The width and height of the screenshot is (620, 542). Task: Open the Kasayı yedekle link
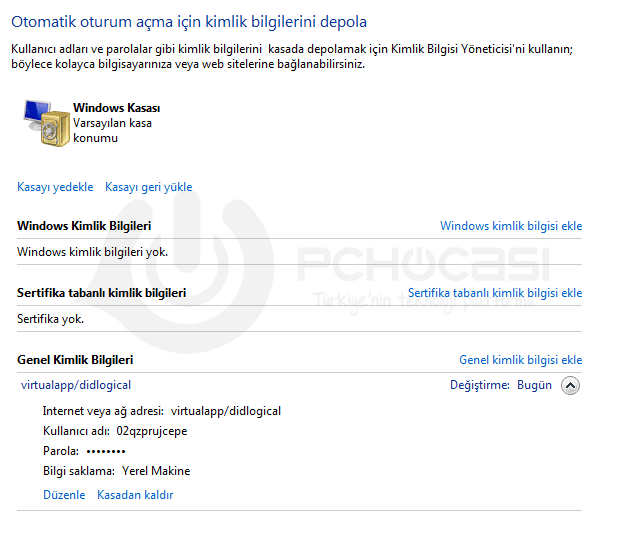[x=55, y=187]
